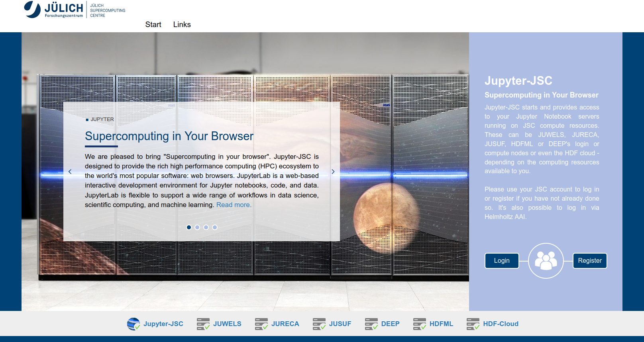Open the Links menu item
Screen dimensions: 644x342
(182, 25)
